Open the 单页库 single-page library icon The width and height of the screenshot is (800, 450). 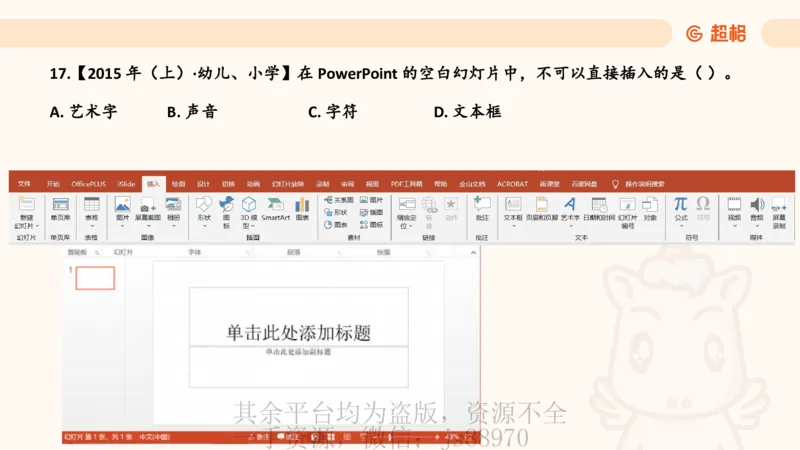[x=60, y=205]
